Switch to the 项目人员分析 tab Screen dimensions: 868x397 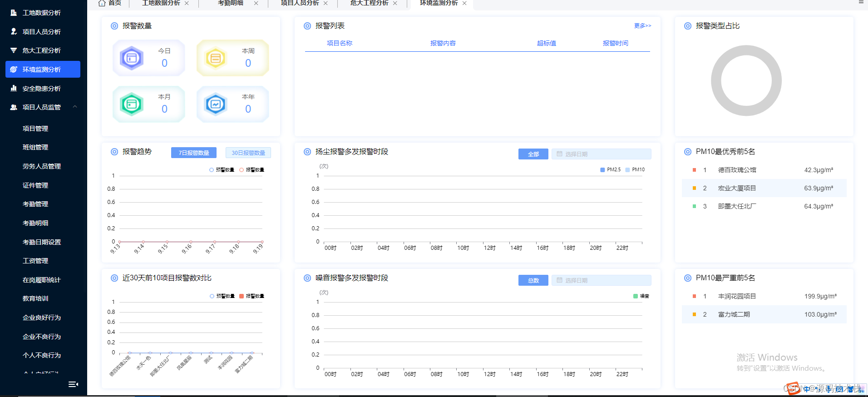pyautogui.click(x=300, y=3)
